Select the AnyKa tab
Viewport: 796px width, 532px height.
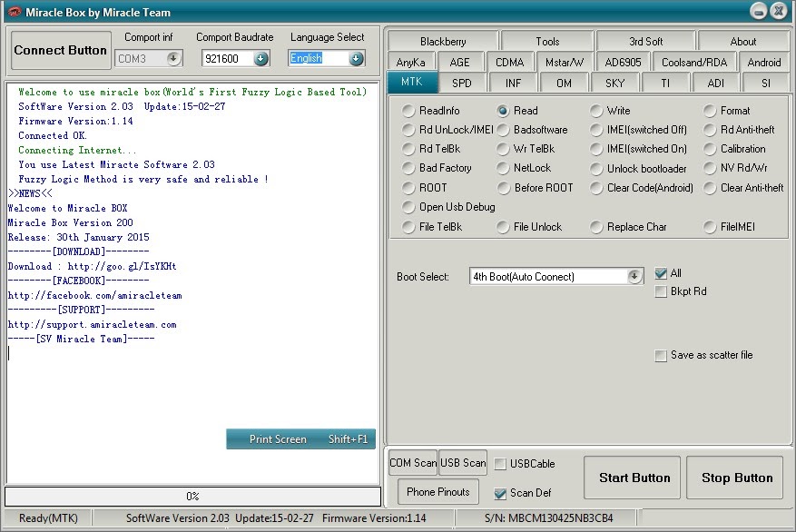(410, 62)
